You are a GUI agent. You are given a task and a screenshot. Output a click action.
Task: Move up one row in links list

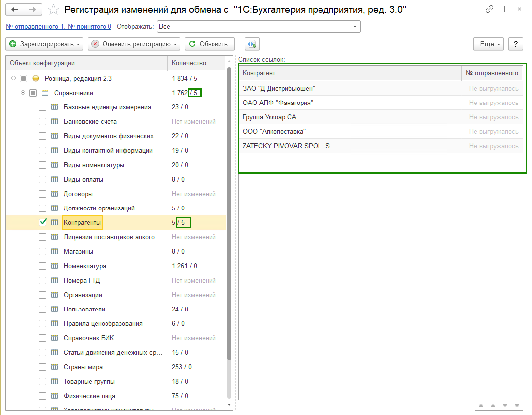tap(493, 405)
